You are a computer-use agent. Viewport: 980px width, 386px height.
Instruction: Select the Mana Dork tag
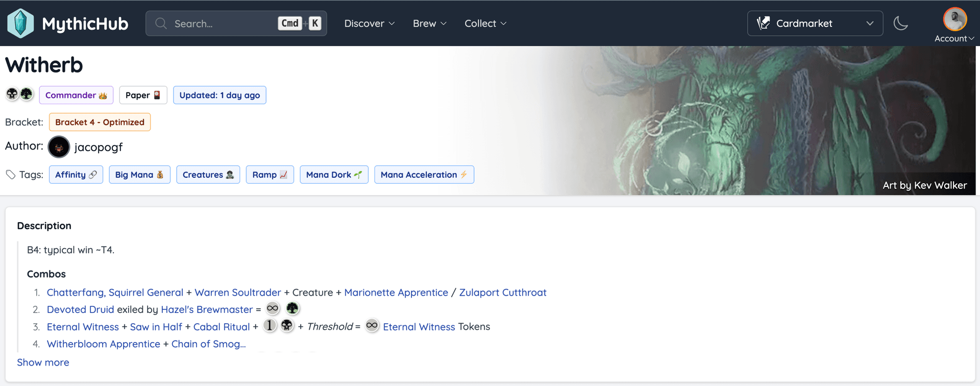pyautogui.click(x=334, y=175)
